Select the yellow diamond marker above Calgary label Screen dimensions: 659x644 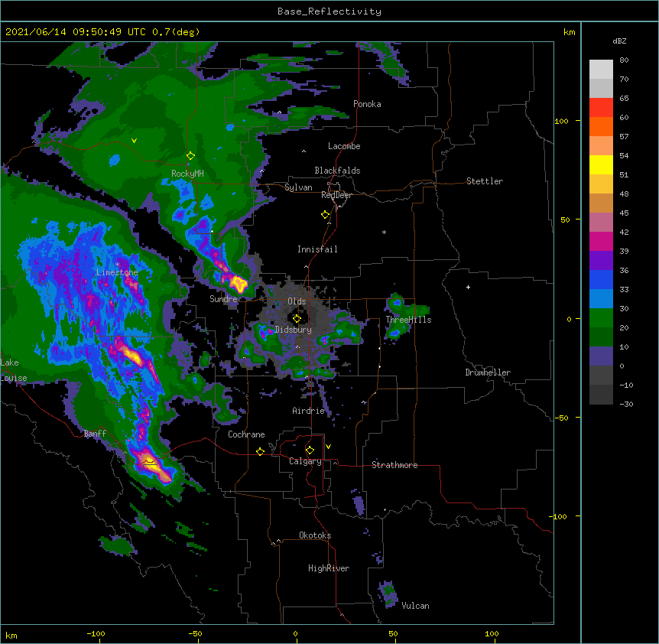click(310, 450)
